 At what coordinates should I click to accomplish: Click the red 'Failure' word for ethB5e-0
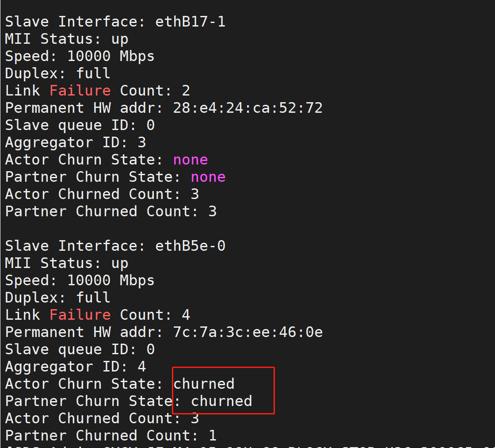click(x=80, y=315)
